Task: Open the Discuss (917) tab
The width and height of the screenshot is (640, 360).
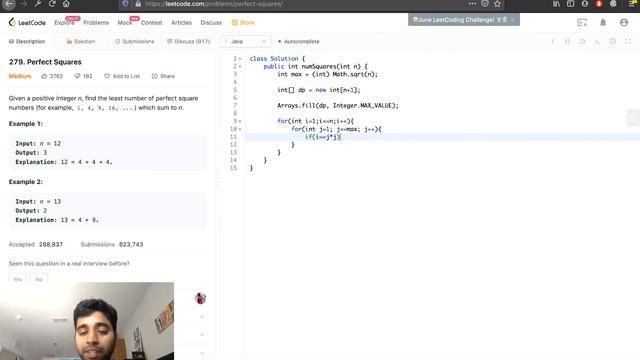Action: [189, 42]
